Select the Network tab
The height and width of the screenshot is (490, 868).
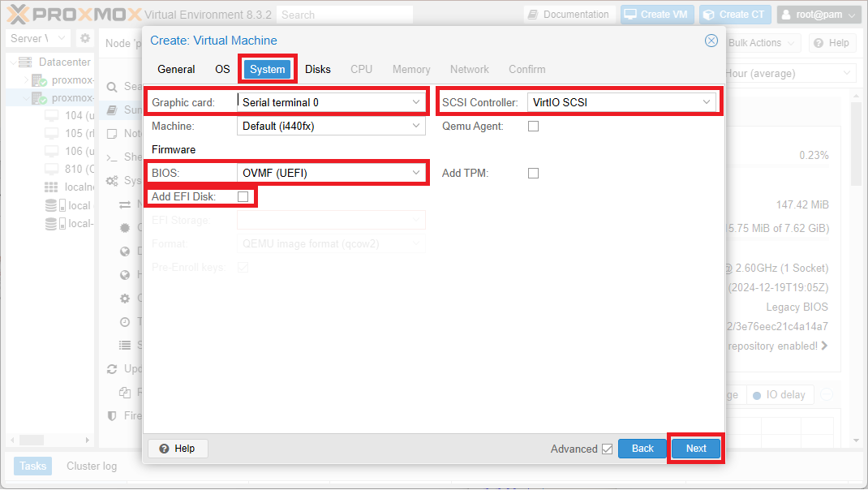[470, 69]
